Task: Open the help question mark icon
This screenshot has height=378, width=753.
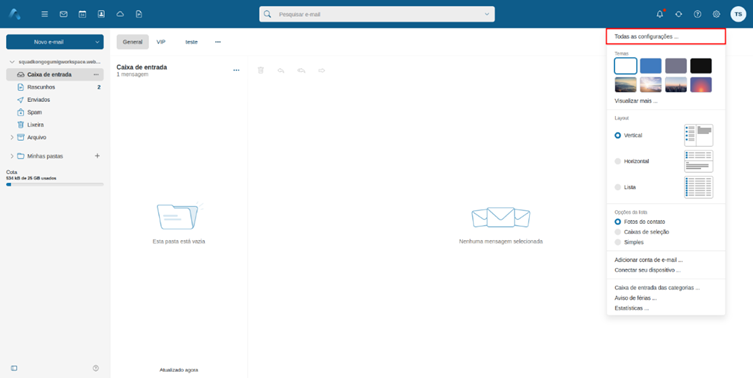Action: [x=697, y=14]
